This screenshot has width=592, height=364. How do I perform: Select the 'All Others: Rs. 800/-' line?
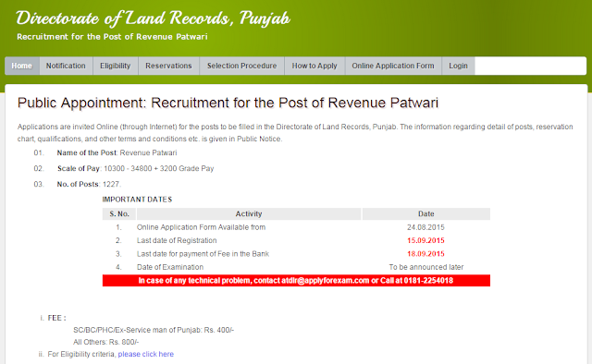tap(106, 342)
